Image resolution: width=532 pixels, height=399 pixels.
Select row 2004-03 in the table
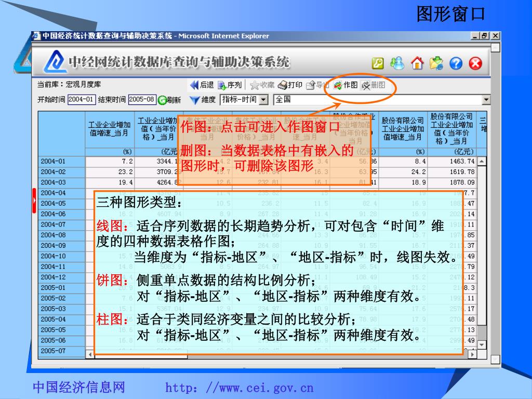point(61,182)
